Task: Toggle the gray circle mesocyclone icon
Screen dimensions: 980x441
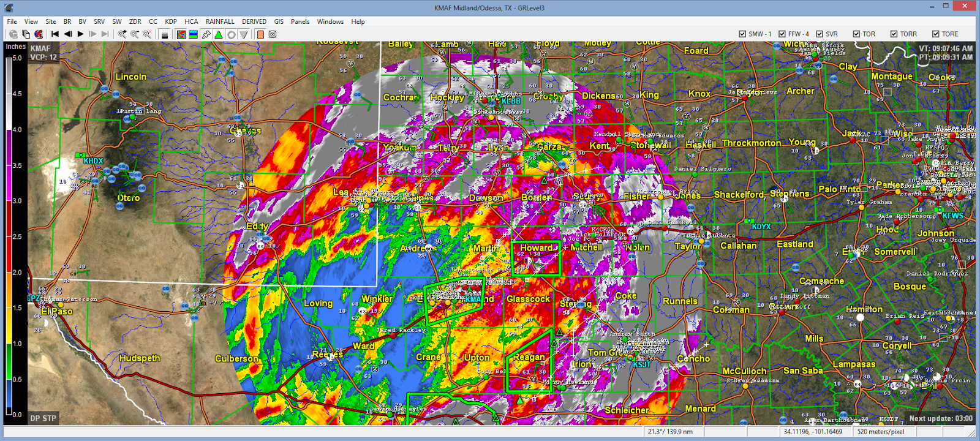Action: [231, 34]
